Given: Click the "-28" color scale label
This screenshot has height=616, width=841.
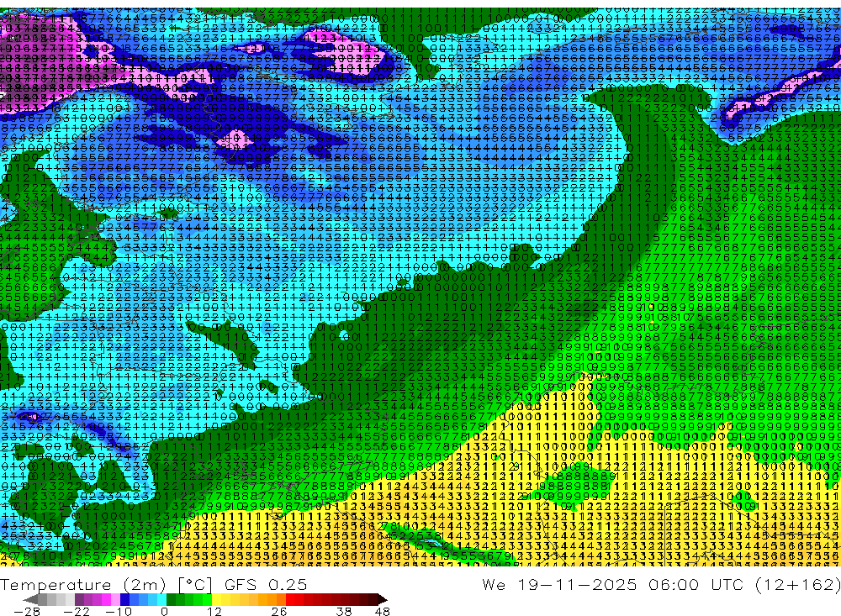Looking at the screenshot, I should (x=27, y=612).
